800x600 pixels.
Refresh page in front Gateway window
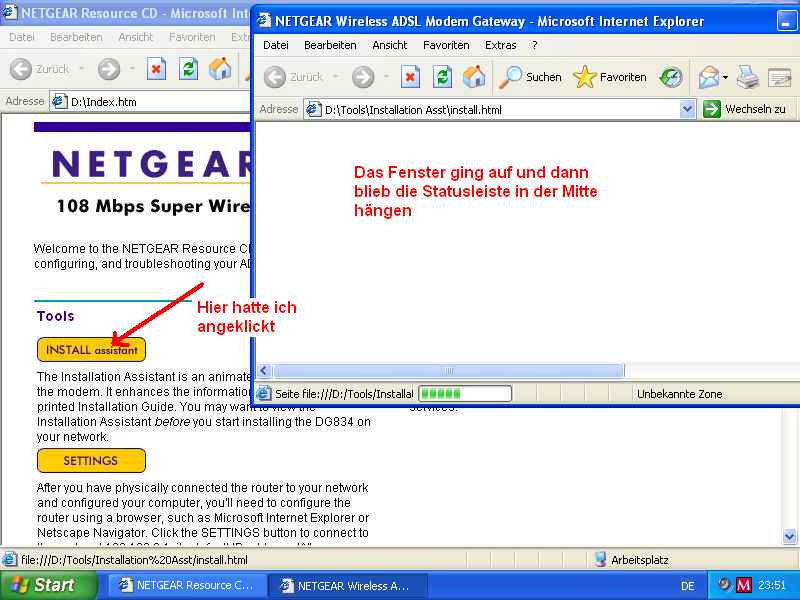[x=442, y=77]
